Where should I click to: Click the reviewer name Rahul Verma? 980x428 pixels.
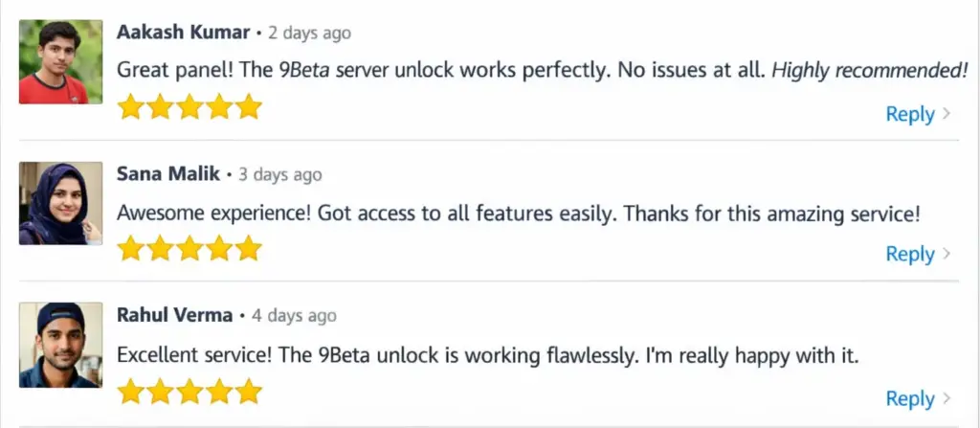pyautogui.click(x=174, y=315)
